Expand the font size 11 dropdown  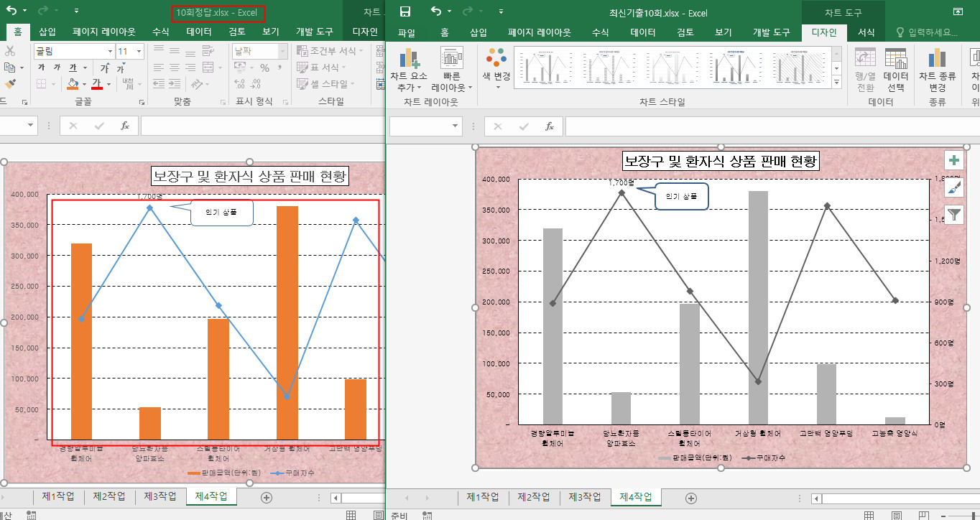(x=139, y=51)
